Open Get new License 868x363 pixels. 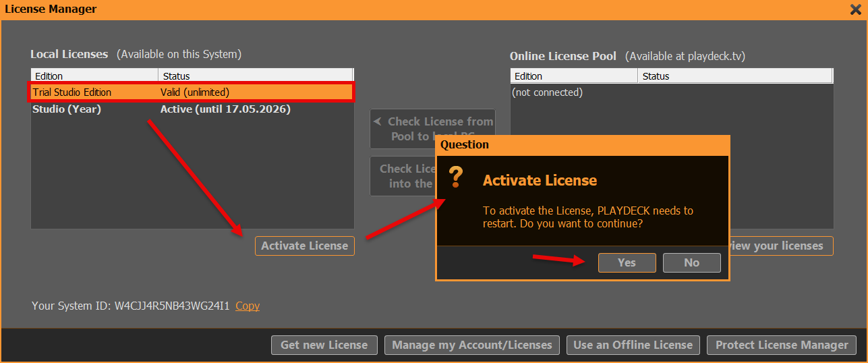pyautogui.click(x=324, y=345)
